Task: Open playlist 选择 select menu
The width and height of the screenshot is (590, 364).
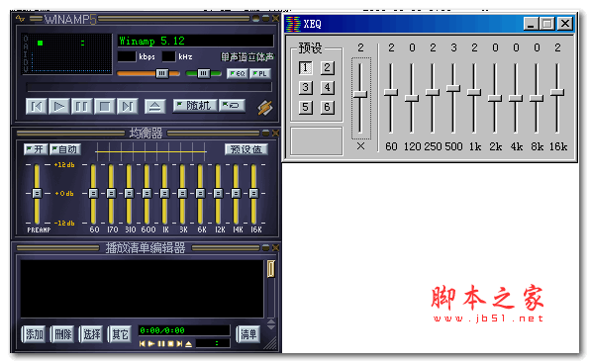Action: pyautogui.click(x=91, y=334)
